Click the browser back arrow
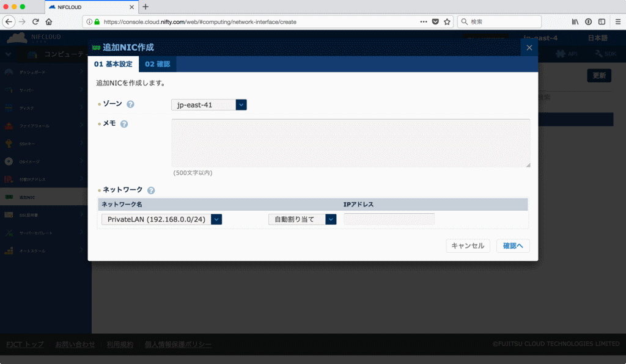This screenshot has height=364, width=626. coord(9,22)
